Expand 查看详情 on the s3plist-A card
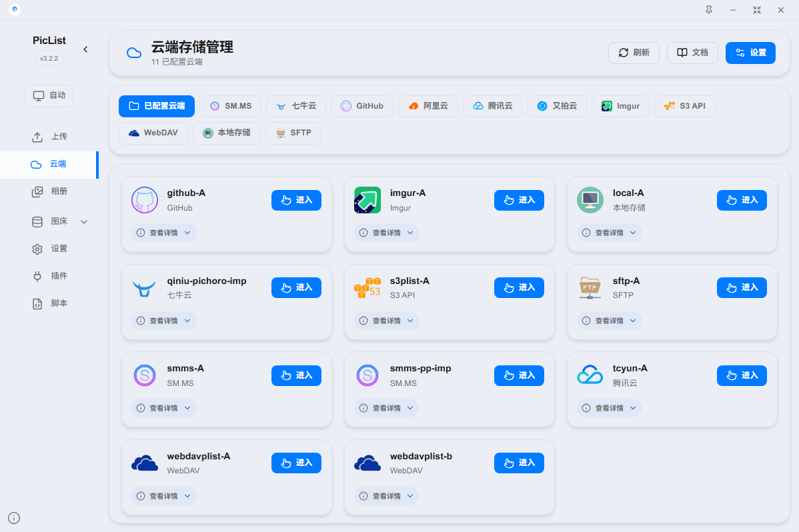 click(387, 321)
